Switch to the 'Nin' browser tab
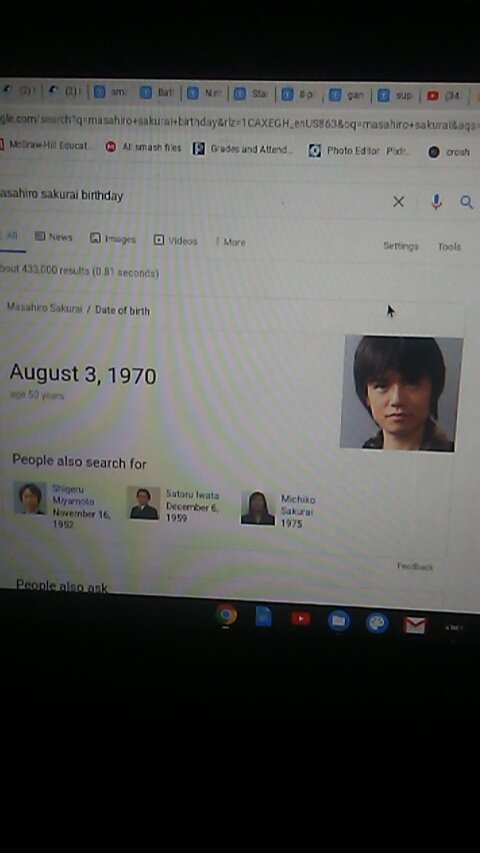 click(205, 93)
